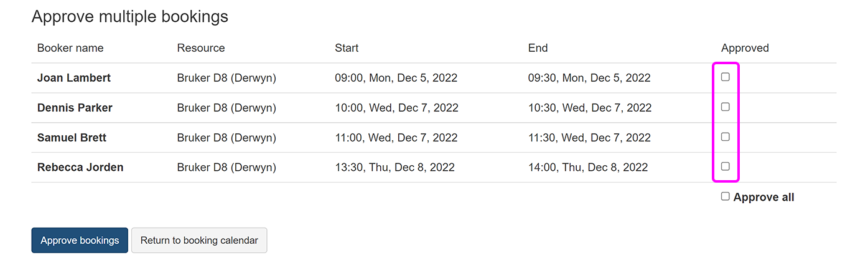Approve Dennis Parker's booking checkbox

pyautogui.click(x=725, y=107)
